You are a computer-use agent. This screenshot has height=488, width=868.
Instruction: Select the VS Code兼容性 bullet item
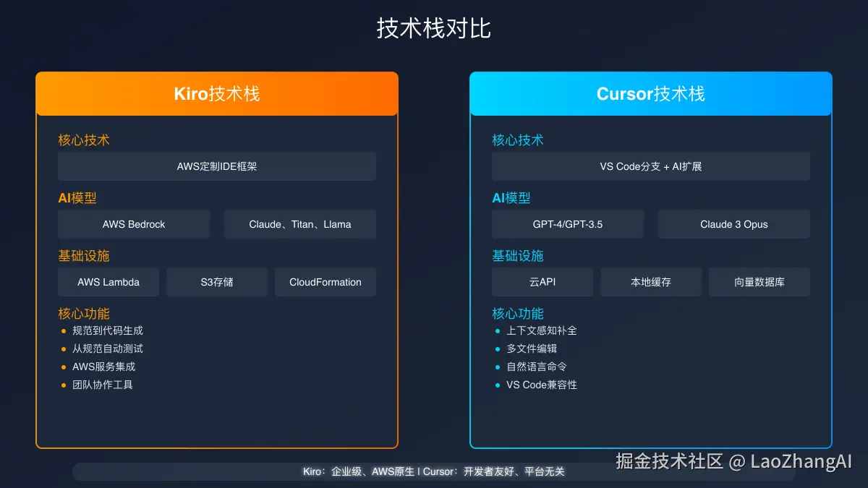[536, 385]
